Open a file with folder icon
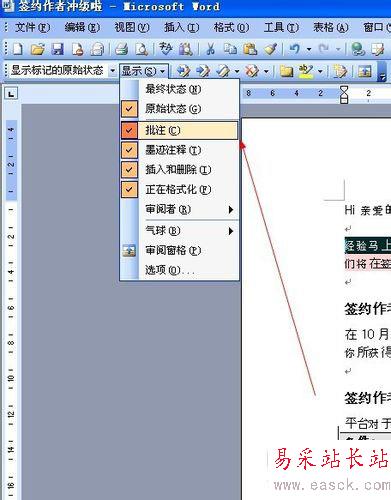The height and width of the screenshot is (500, 391). click(x=38, y=49)
